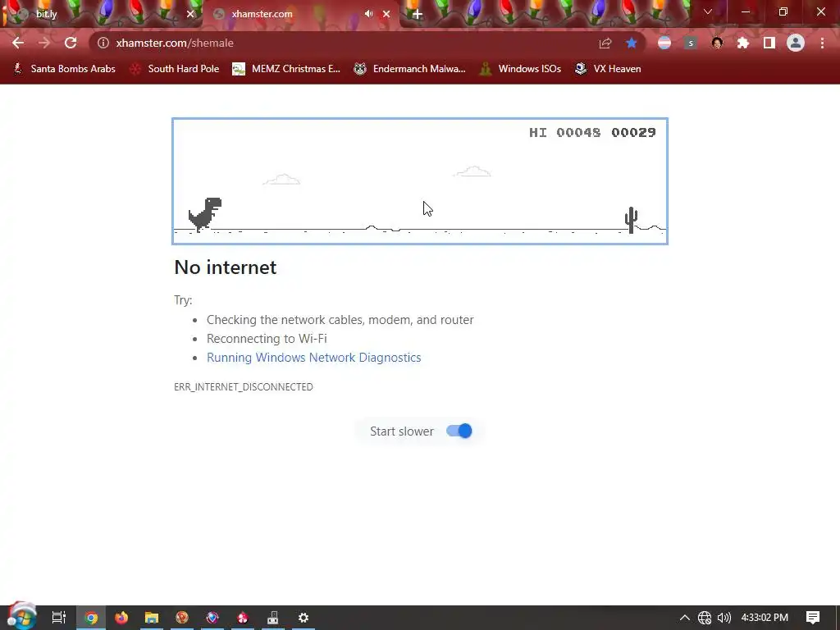The width and height of the screenshot is (840, 630).
Task: Go back with the browser back arrow
Action: (x=18, y=43)
